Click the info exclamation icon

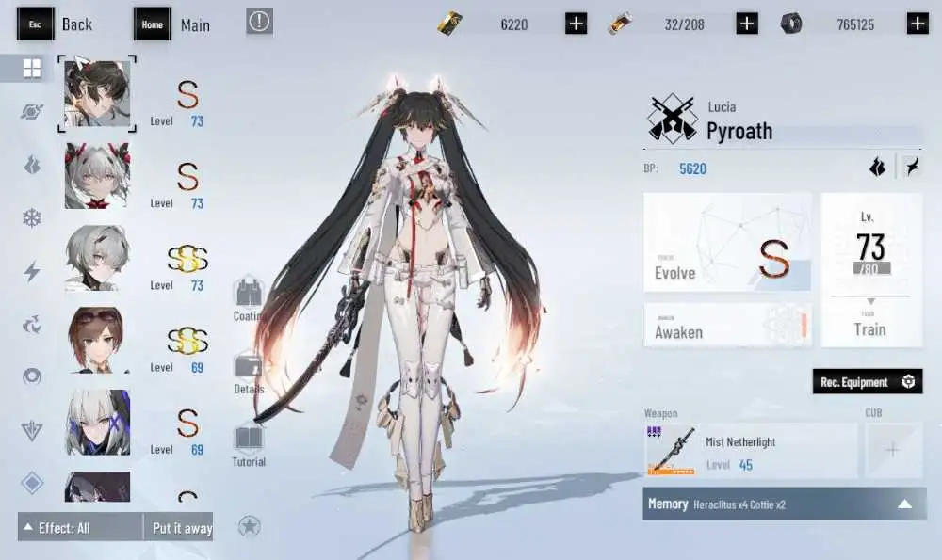click(x=260, y=22)
